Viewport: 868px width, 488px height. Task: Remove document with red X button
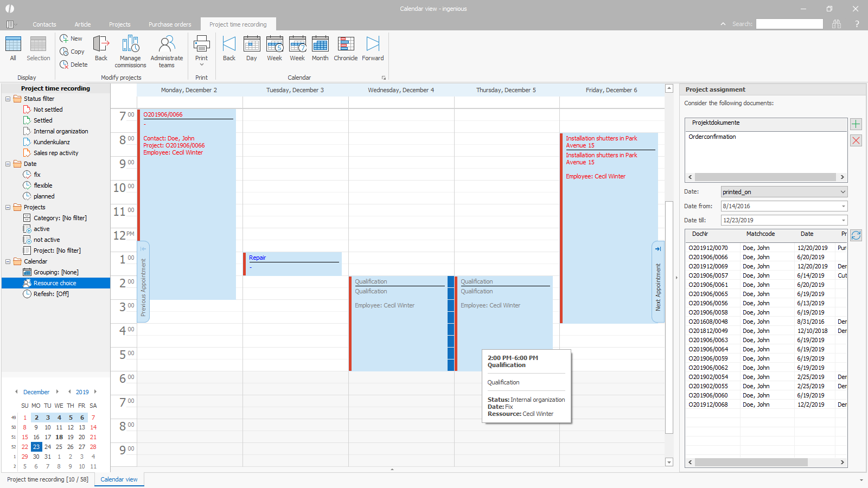coord(856,140)
